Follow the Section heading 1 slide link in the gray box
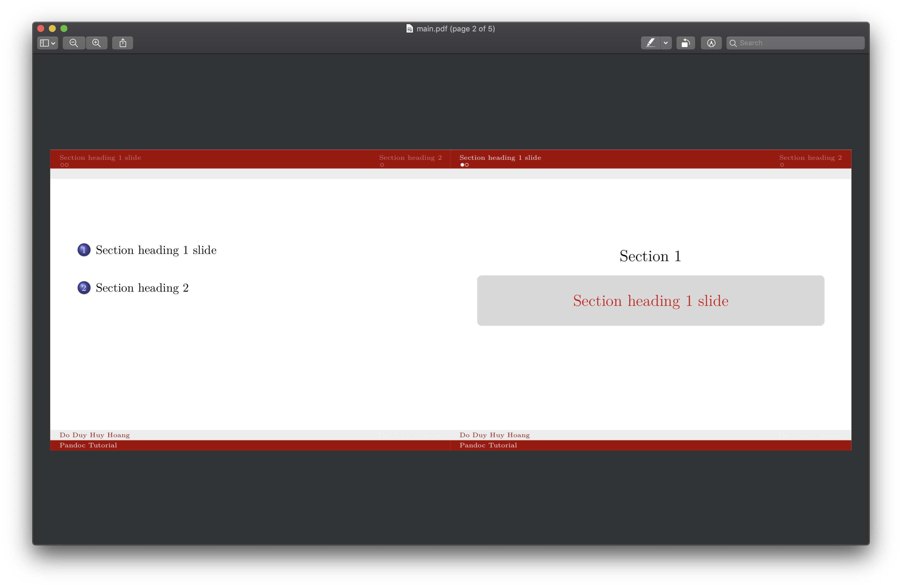Image resolution: width=902 pixels, height=588 pixels. 650,300
